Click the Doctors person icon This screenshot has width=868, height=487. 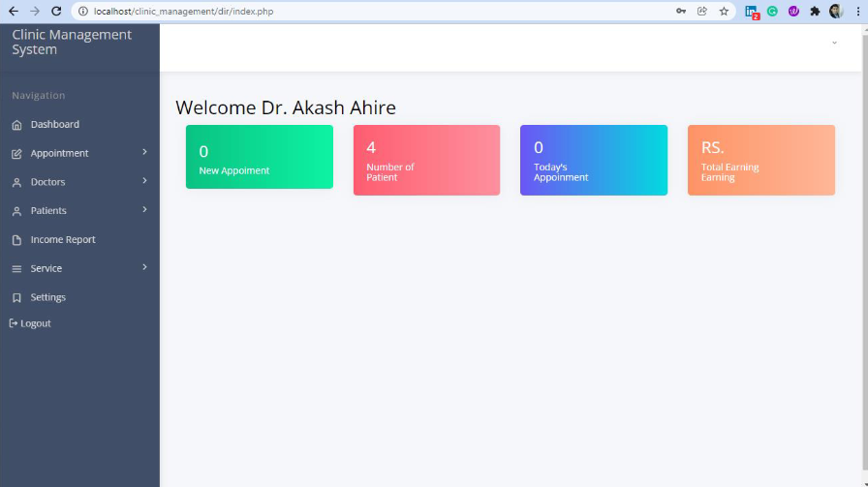tap(16, 183)
